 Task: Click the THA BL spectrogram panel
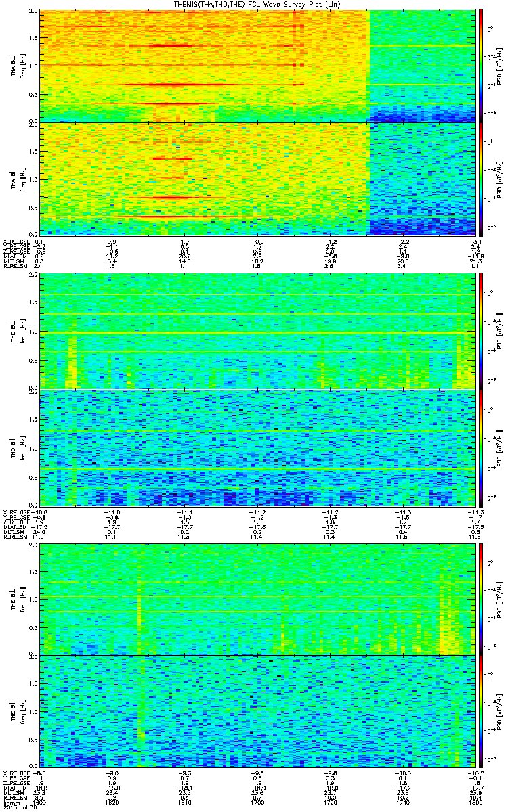click(257, 66)
